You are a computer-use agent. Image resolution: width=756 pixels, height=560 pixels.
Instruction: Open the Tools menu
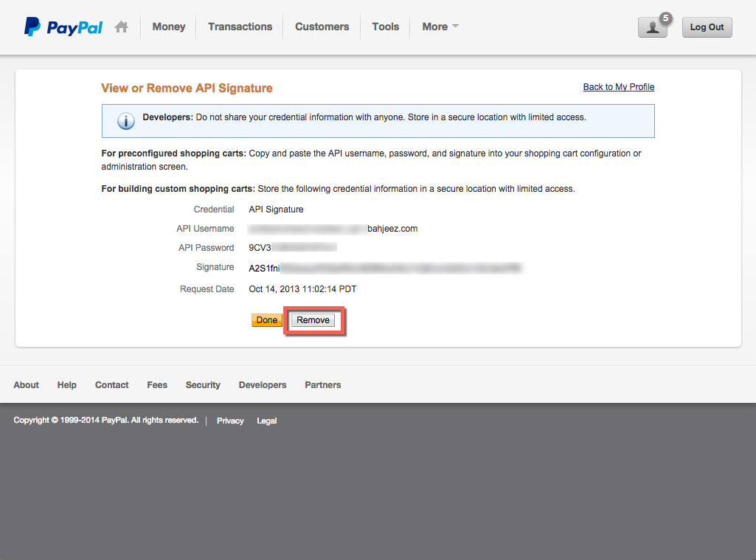(386, 27)
